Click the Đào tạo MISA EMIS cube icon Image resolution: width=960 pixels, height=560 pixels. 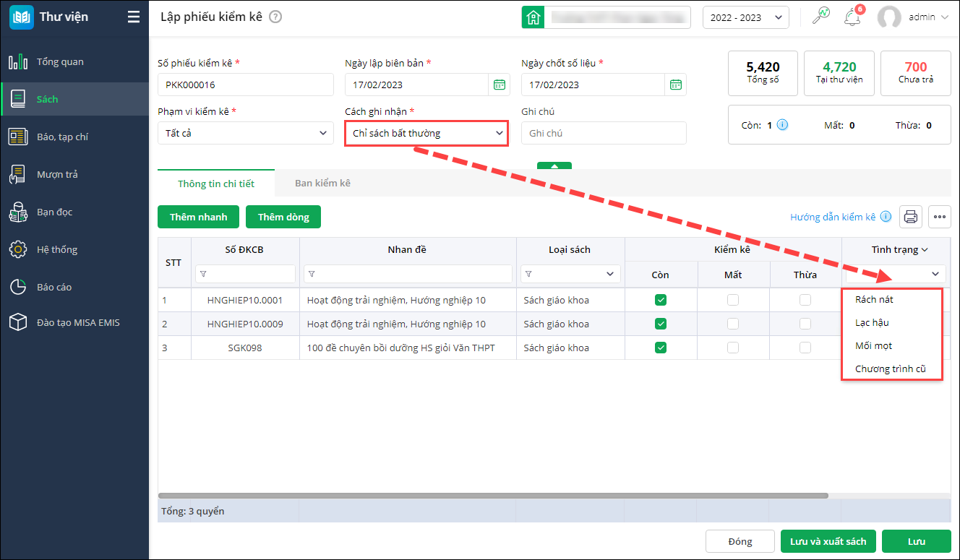(x=18, y=322)
